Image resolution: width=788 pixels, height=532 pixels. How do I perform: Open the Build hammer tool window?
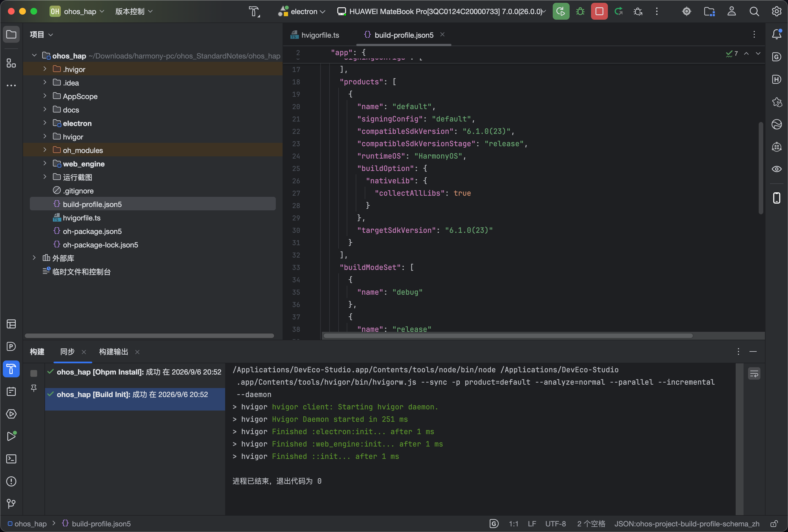click(x=11, y=369)
